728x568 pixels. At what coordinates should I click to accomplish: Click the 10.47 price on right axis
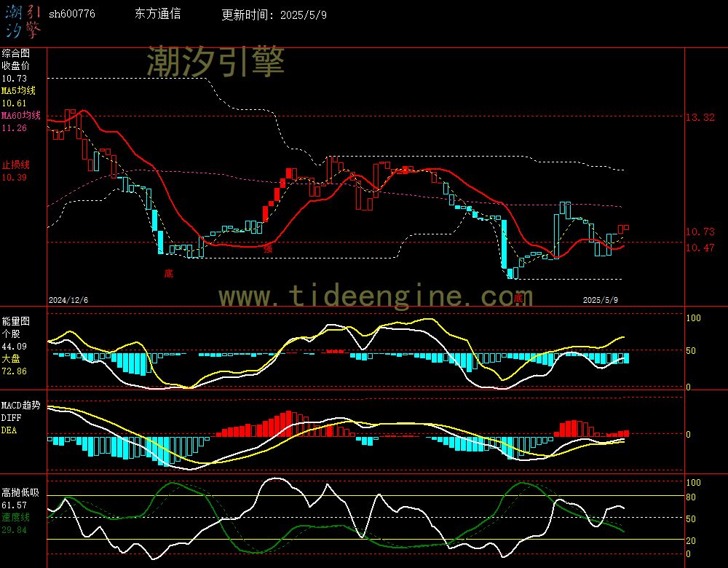click(700, 248)
